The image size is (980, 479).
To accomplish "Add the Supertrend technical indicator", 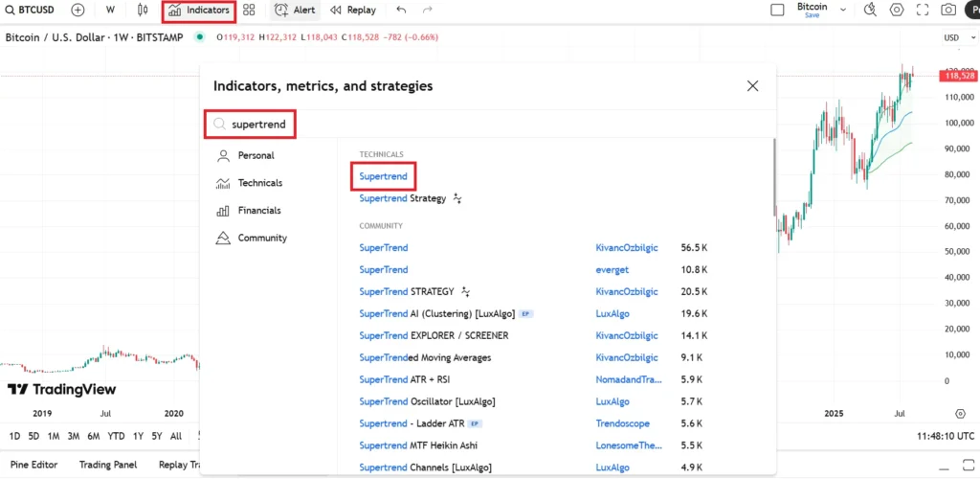I will click(383, 176).
